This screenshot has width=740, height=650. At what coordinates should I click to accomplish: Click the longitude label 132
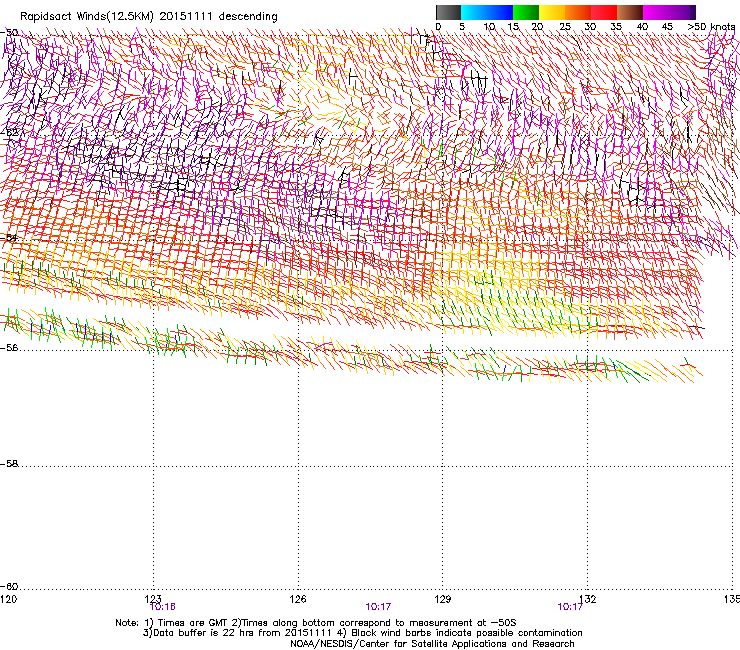point(588,599)
